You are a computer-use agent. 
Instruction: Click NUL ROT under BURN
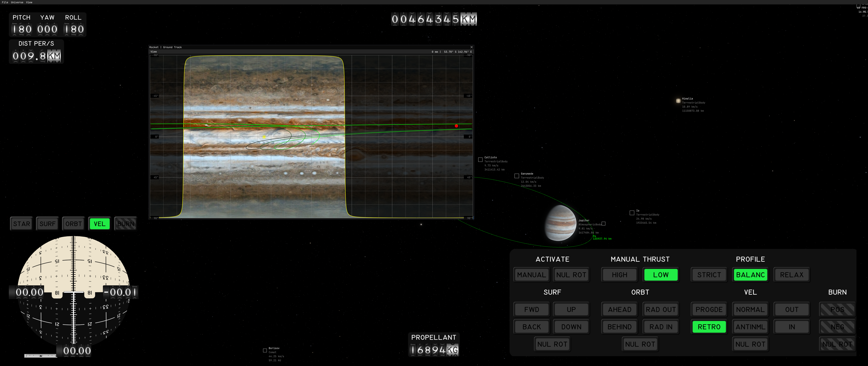tap(837, 344)
